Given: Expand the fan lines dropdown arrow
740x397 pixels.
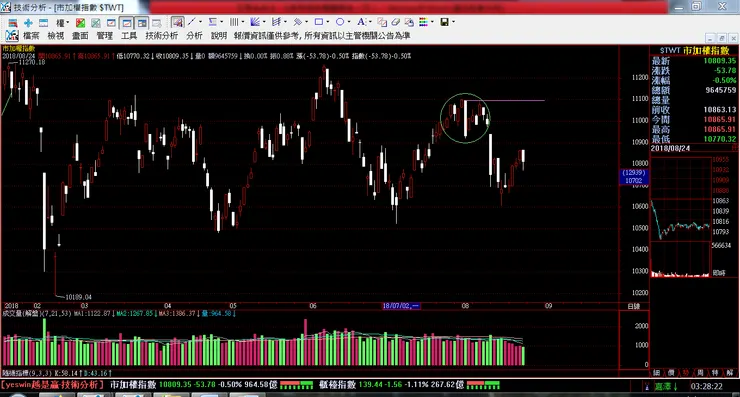Looking at the screenshot, I should pyautogui.click(x=264, y=22).
